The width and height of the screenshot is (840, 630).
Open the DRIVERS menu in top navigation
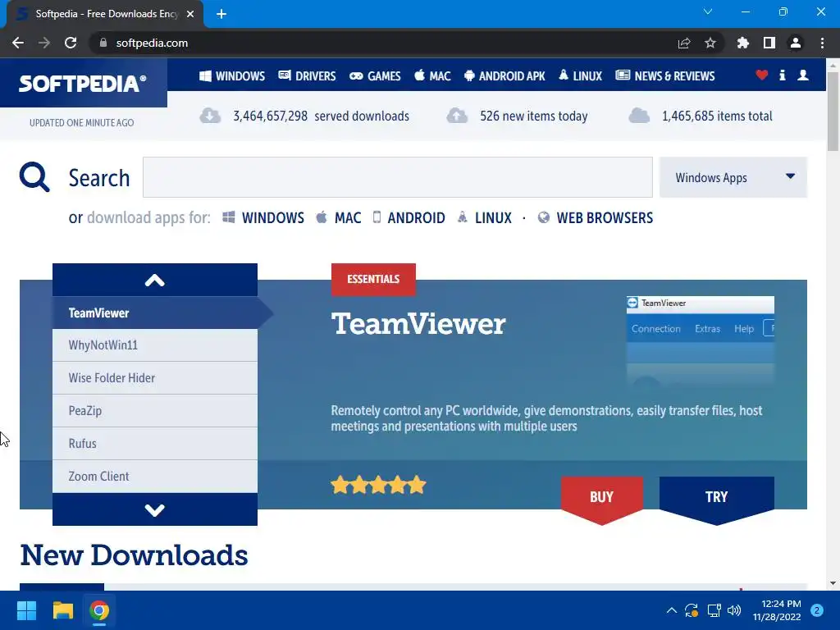[307, 76]
